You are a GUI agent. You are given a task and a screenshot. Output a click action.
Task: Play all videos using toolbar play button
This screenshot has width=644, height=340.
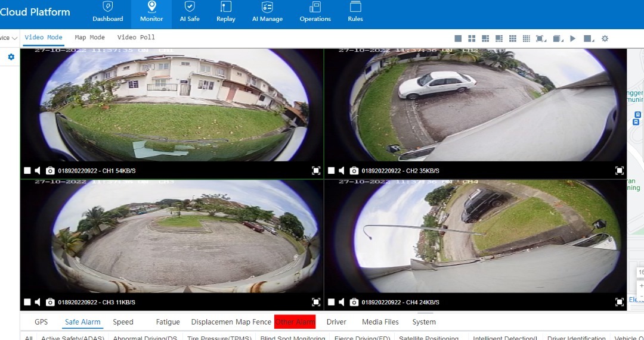(572, 39)
